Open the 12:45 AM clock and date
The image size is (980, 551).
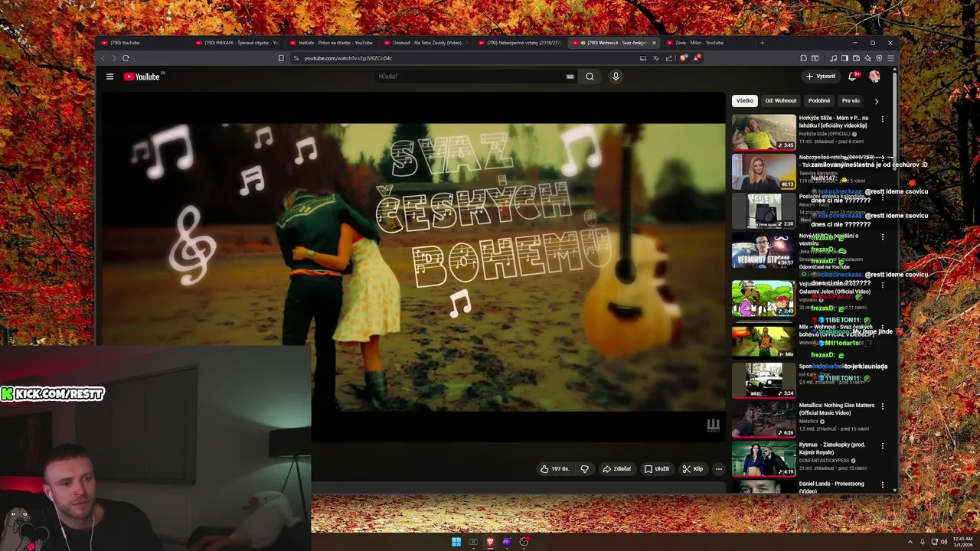tap(962, 542)
